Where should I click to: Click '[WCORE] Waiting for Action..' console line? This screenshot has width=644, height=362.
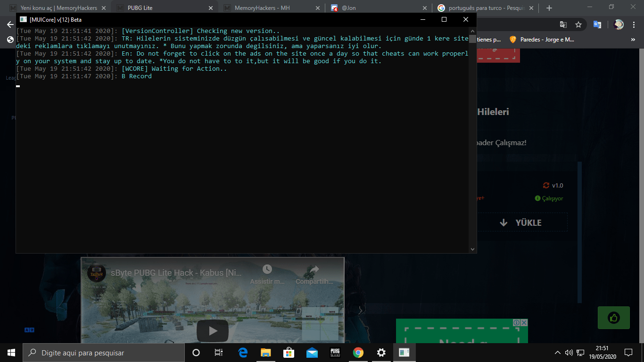point(174,69)
